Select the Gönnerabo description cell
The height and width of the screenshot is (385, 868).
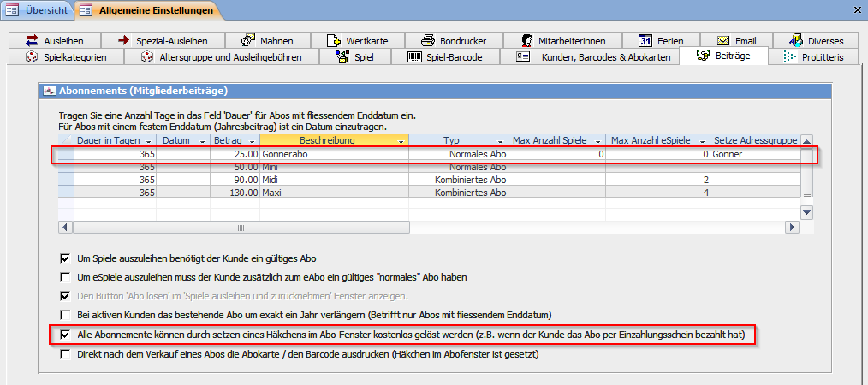pyautogui.click(x=335, y=154)
